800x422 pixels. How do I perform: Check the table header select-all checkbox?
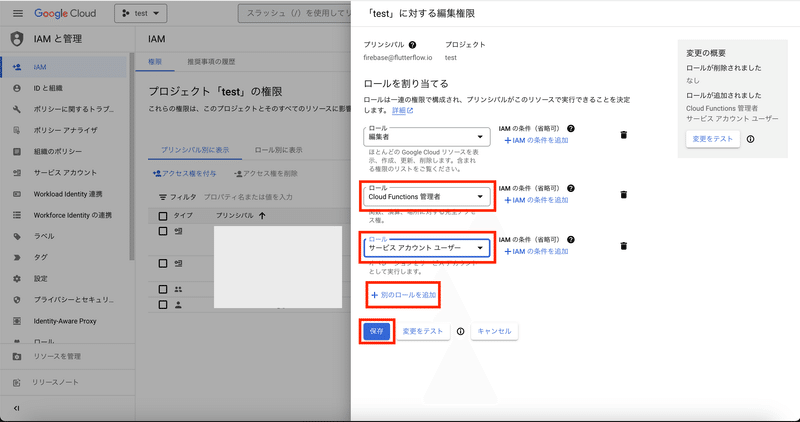pos(163,216)
